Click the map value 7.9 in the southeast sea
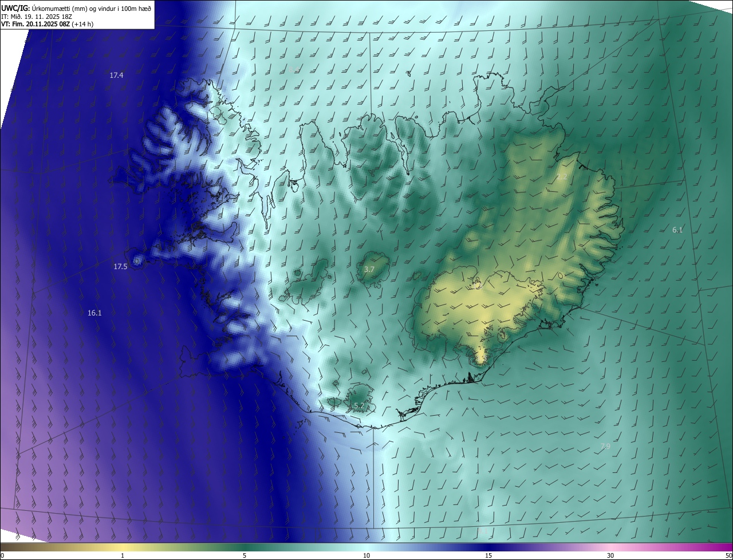Viewport: 733px width, 560px height. (605, 446)
